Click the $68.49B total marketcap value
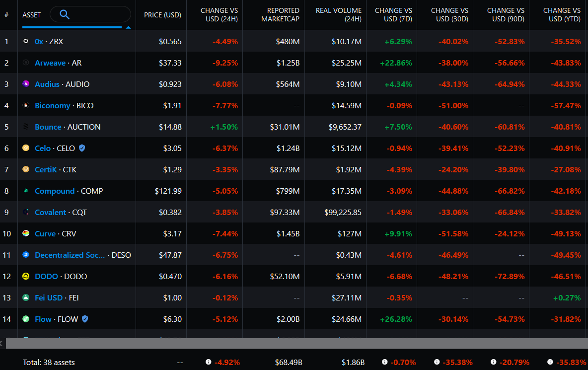Viewport: 588px width, 370px height. point(289,362)
